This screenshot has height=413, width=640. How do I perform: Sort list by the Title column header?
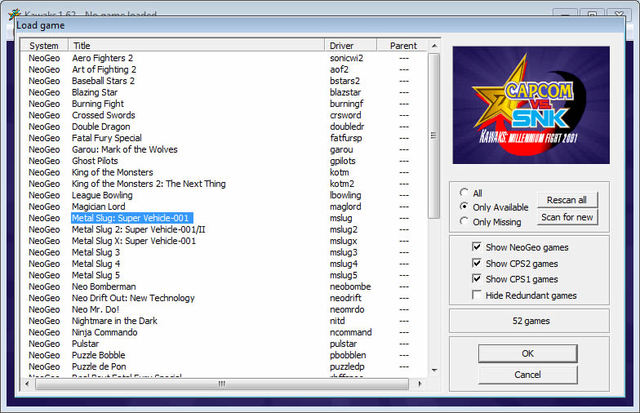(x=196, y=46)
